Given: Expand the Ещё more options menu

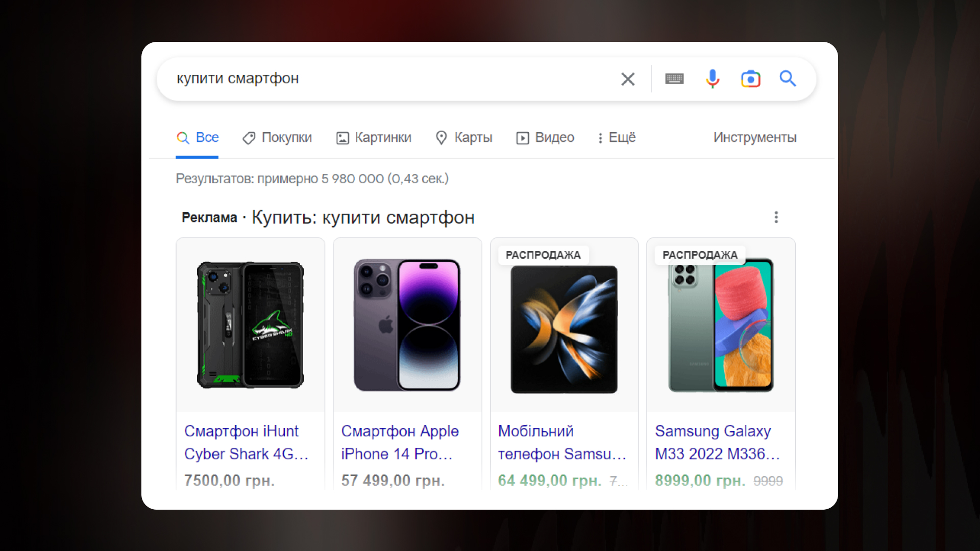Looking at the screenshot, I should tap(617, 138).
